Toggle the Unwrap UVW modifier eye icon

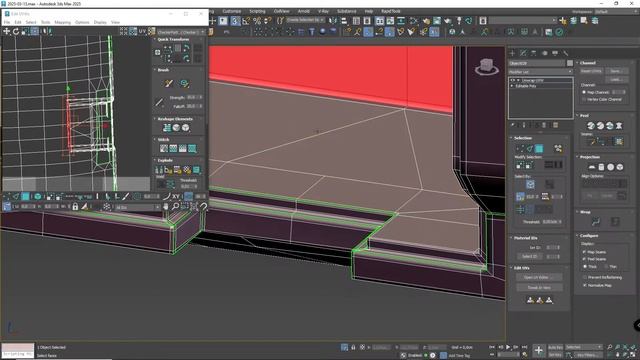click(x=513, y=80)
